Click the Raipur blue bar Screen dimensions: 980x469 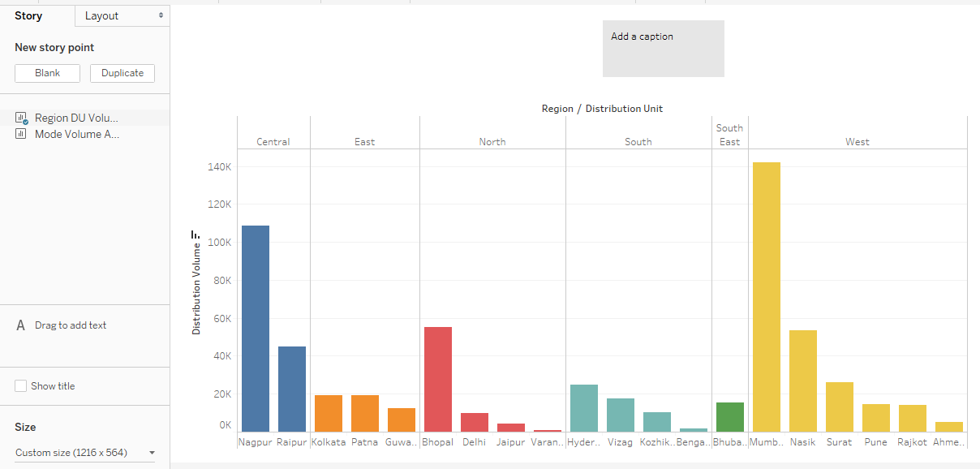pyautogui.click(x=292, y=389)
